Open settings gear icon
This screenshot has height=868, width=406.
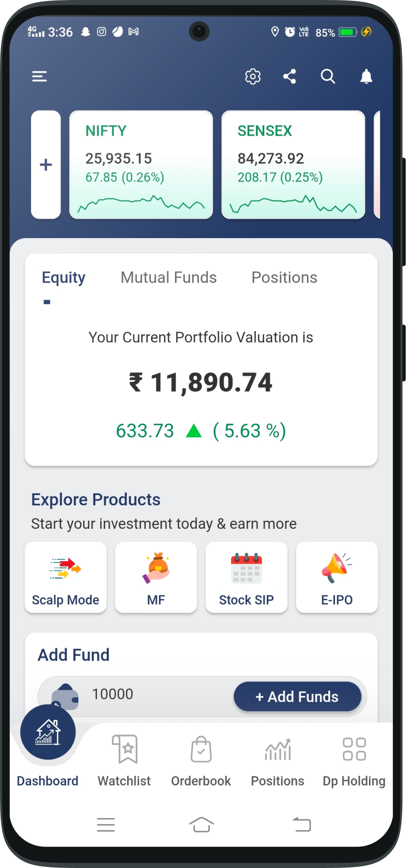click(x=253, y=77)
